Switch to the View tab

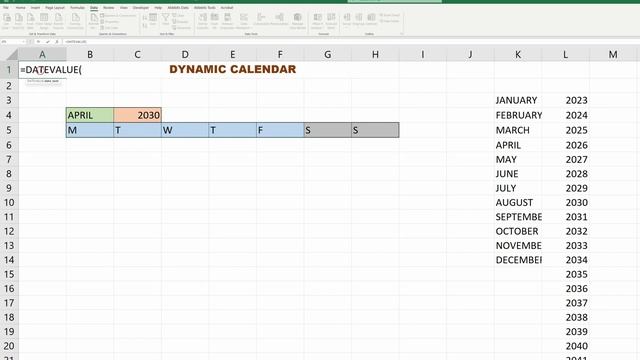click(x=123, y=7)
